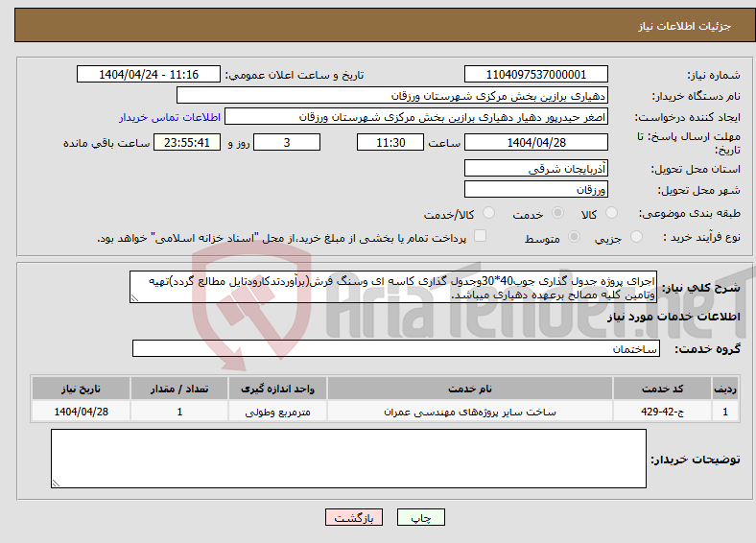Click the buyer organization name field

coord(392,96)
